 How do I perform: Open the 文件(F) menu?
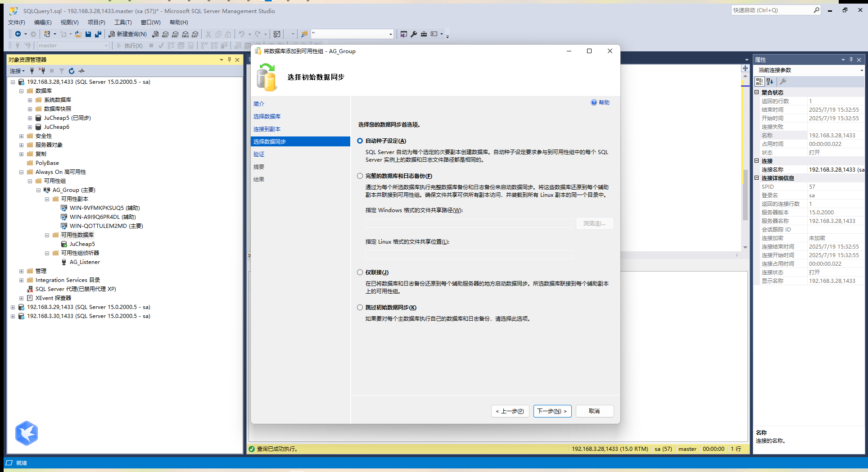(17, 22)
